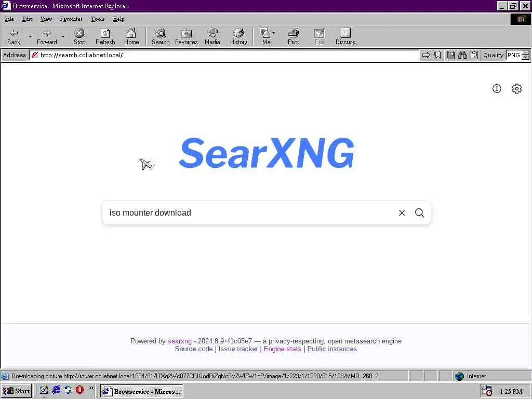Open the Tools menu
The image size is (532, 399).
tap(98, 19)
